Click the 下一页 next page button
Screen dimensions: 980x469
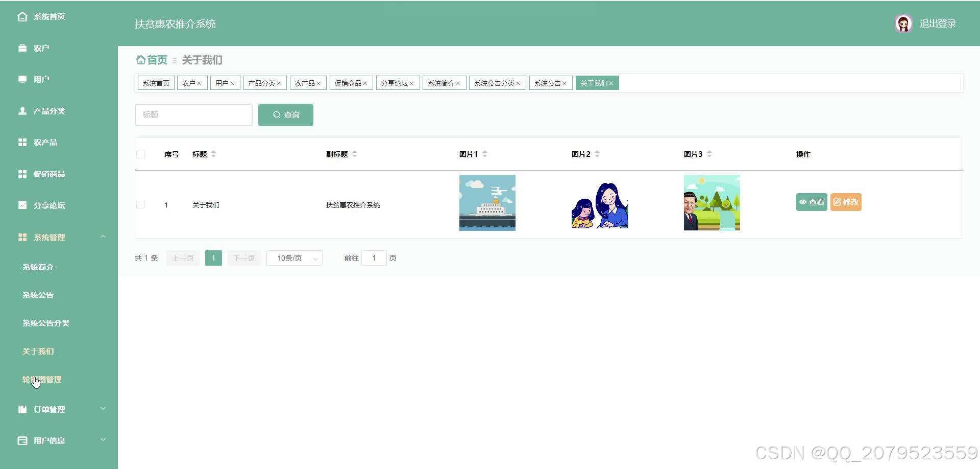(244, 258)
